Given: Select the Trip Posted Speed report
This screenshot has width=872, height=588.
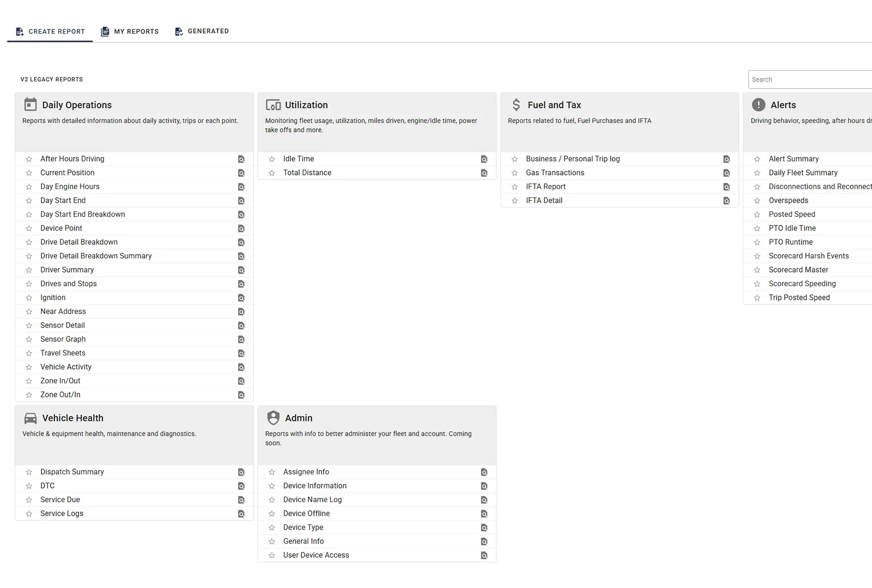Looking at the screenshot, I should (x=799, y=298).
